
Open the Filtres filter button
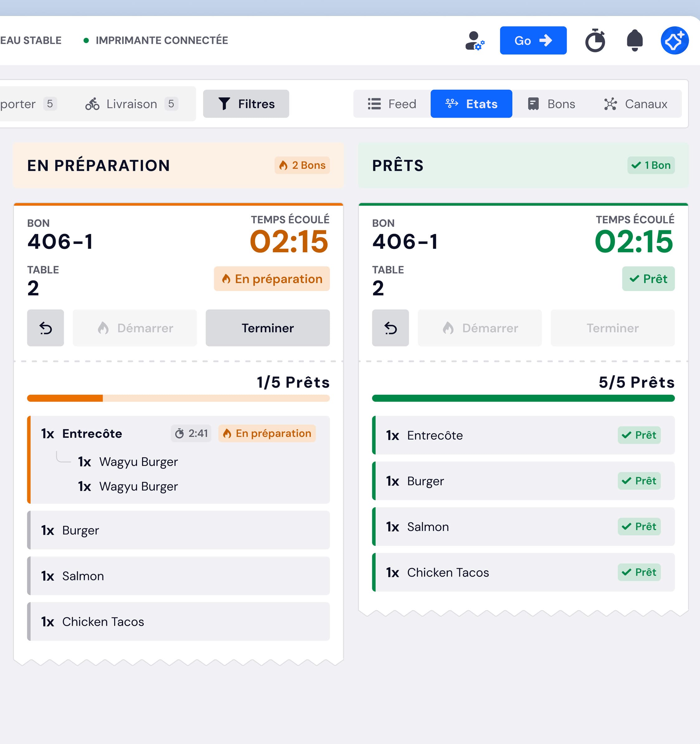[x=246, y=104]
